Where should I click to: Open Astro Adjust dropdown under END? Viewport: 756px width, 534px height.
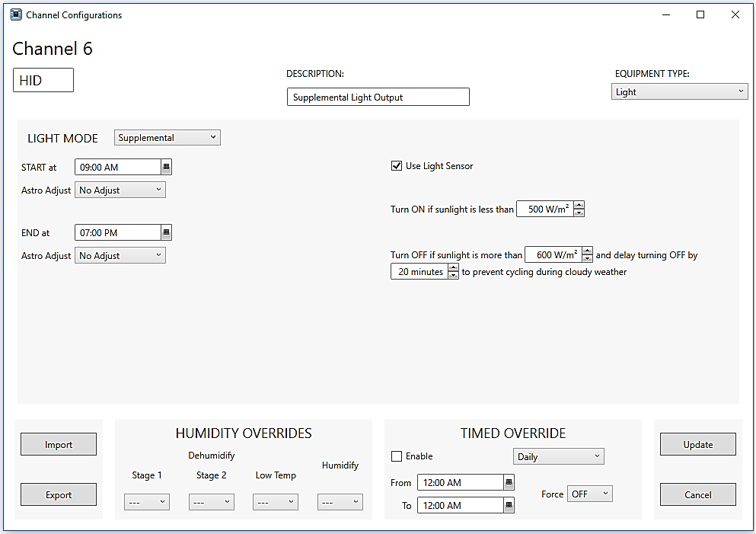coord(120,256)
